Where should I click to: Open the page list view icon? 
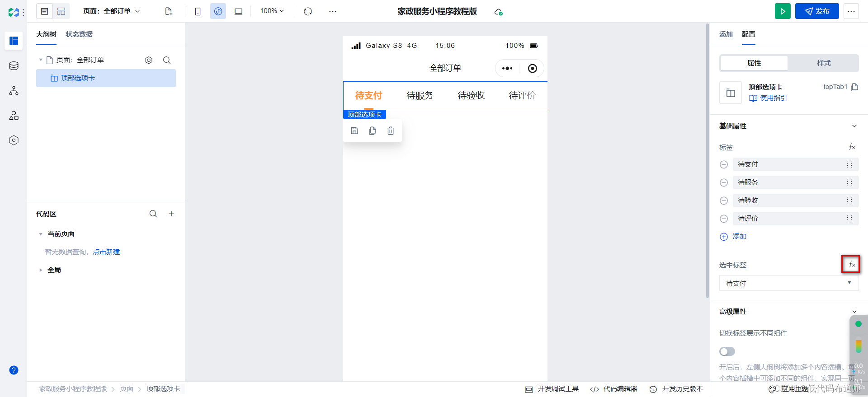click(44, 11)
